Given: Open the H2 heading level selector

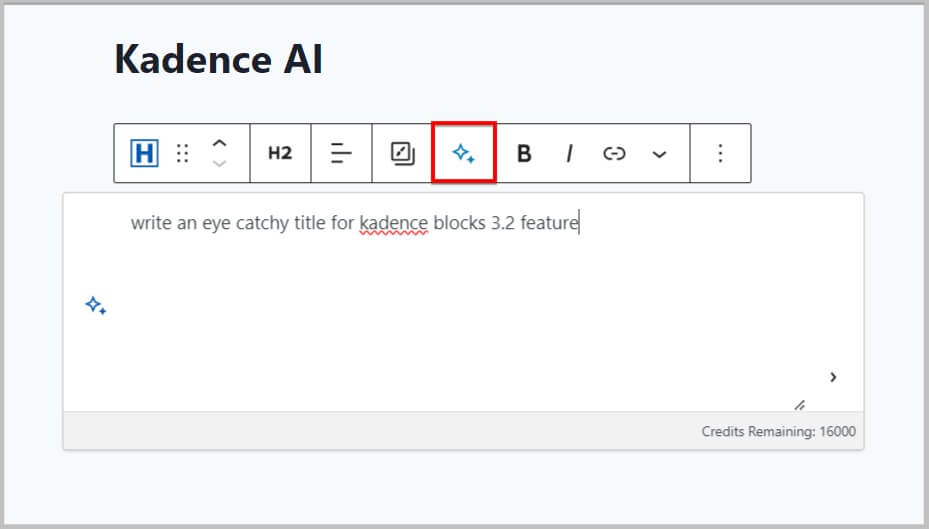Looking at the screenshot, I should [x=280, y=153].
